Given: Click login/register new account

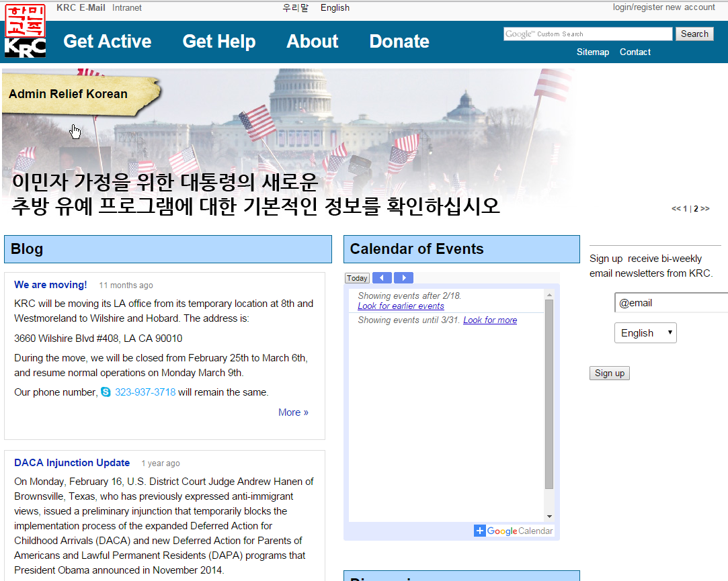Looking at the screenshot, I should click(663, 7).
